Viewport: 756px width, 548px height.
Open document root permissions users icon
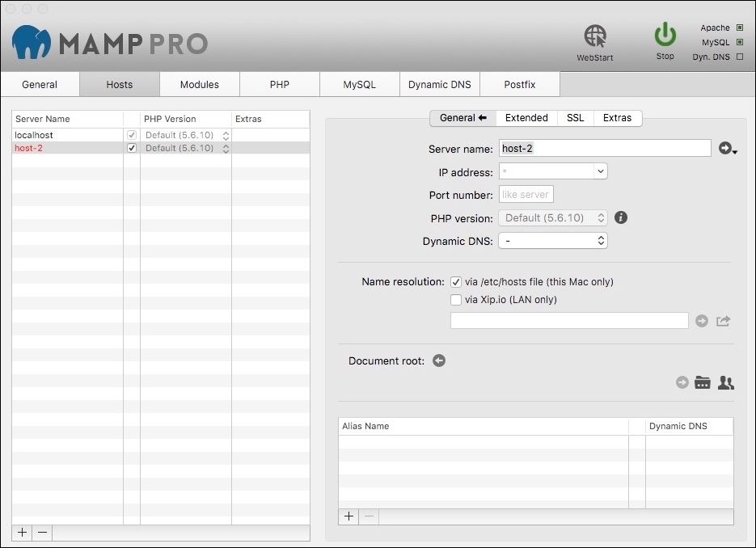(725, 382)
